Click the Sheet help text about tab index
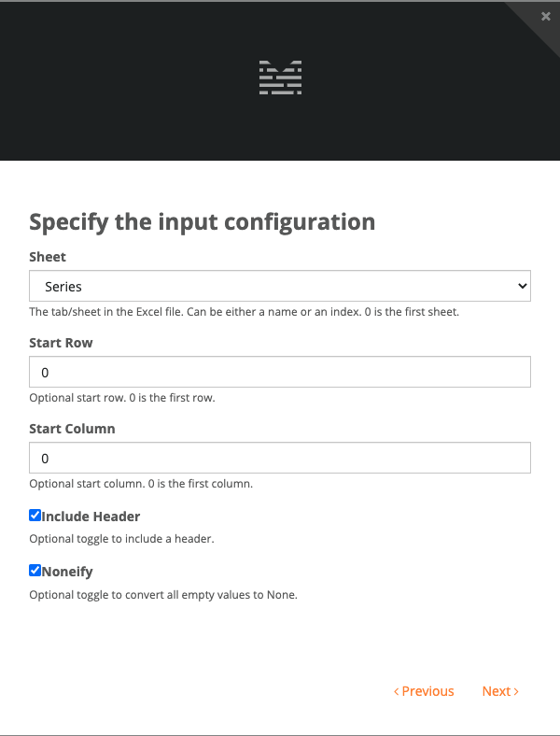Screen dimensions: 560x736 pos(244,312)
